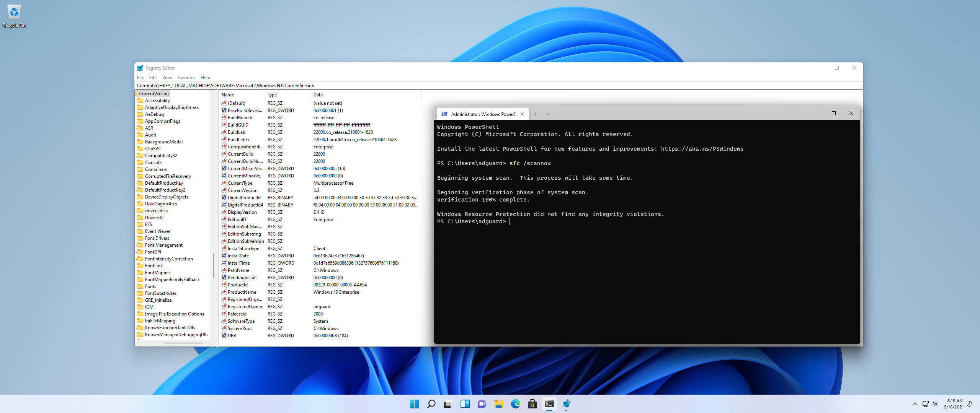Select the SystemRoot value name
The image size is (980, 413).
[240, 328]
